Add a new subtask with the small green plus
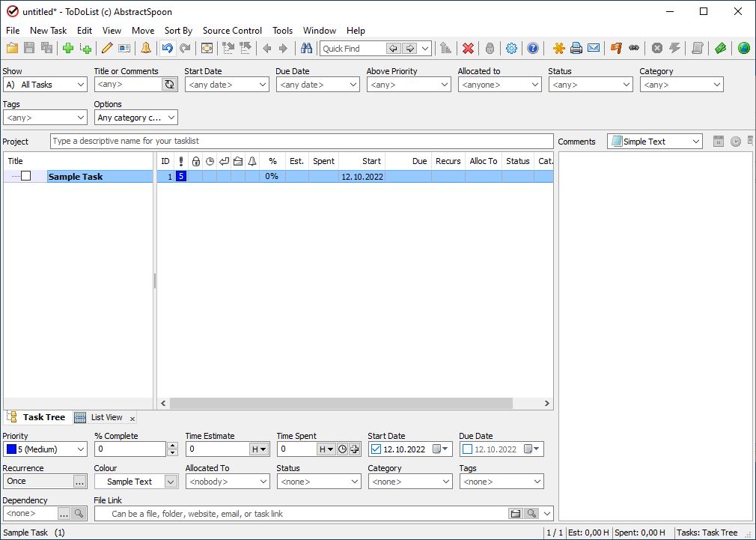This screenshot has width=756, height=540. 86,48
